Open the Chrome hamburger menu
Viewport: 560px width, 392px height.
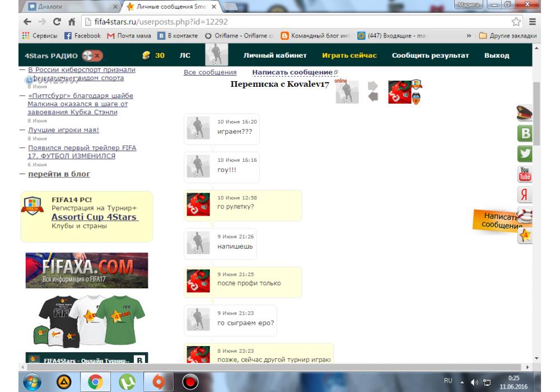pos(532,22)
